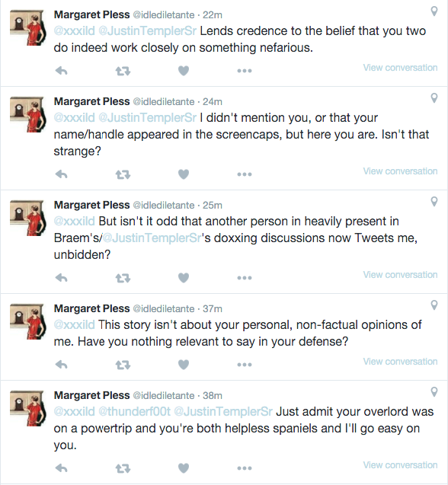Reply to the 37m tweet

click(x=61, y=365)
